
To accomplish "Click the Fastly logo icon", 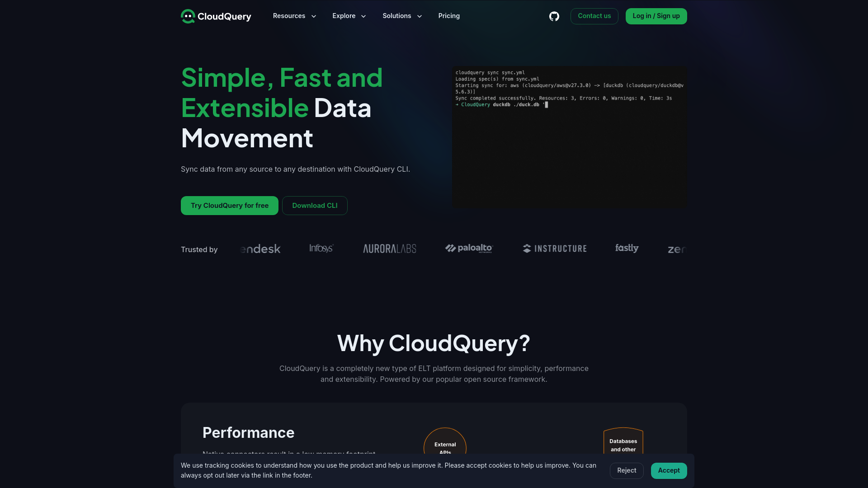I will click(x=627, y=249).
